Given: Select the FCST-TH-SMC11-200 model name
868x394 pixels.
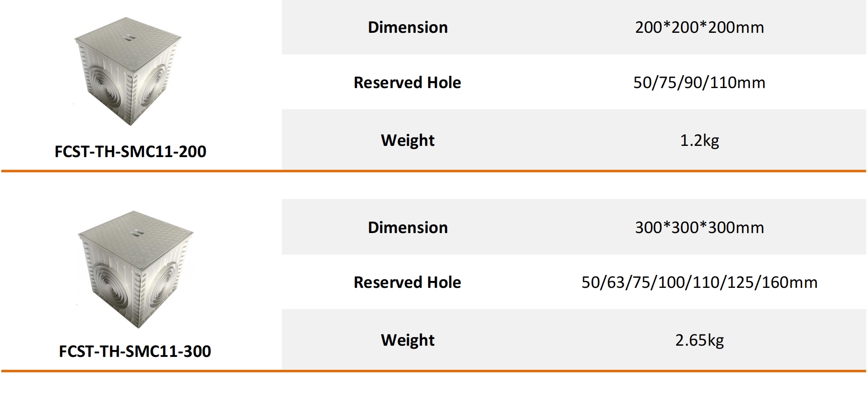Looking at the screenshot, I should [130, 151].
